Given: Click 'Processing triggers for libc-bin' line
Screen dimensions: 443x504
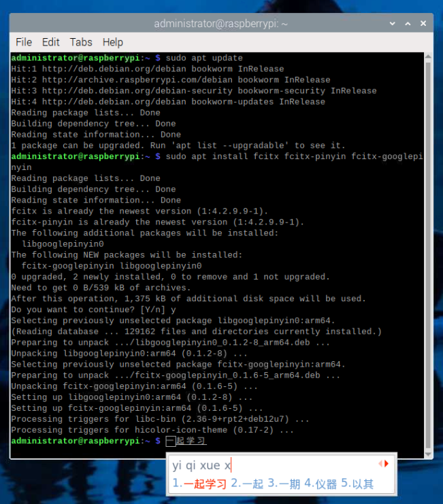Looking at the screenshot, I should coord(160,419).
